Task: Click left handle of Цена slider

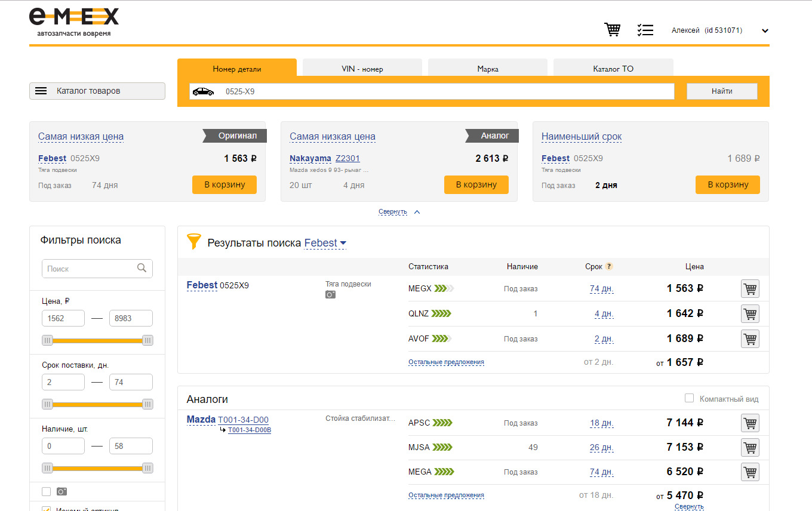Action: click(47, 340)
